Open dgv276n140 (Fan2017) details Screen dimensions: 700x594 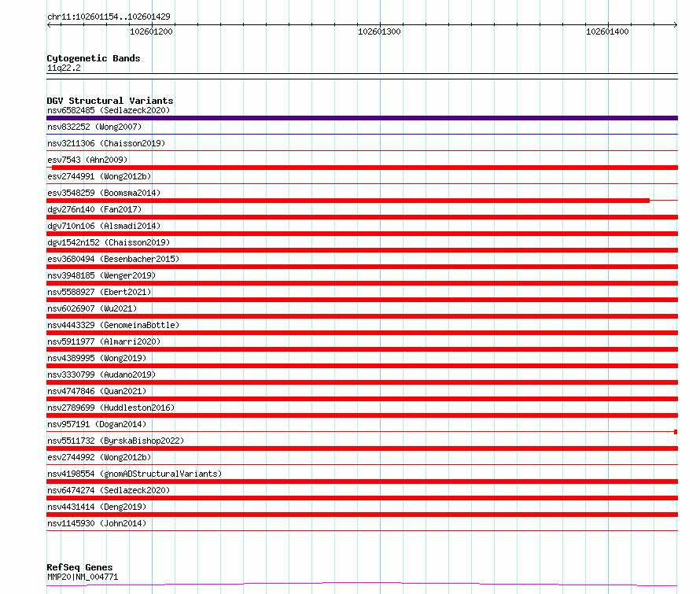pos(94,209)
